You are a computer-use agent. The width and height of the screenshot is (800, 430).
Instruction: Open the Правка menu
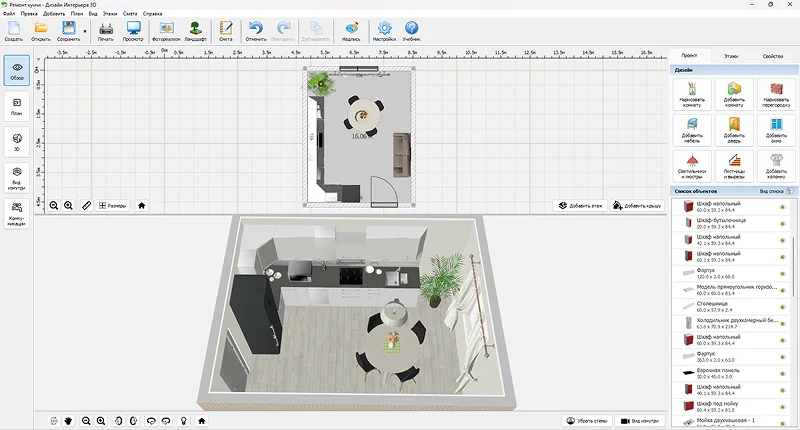(x=29, y=14)
